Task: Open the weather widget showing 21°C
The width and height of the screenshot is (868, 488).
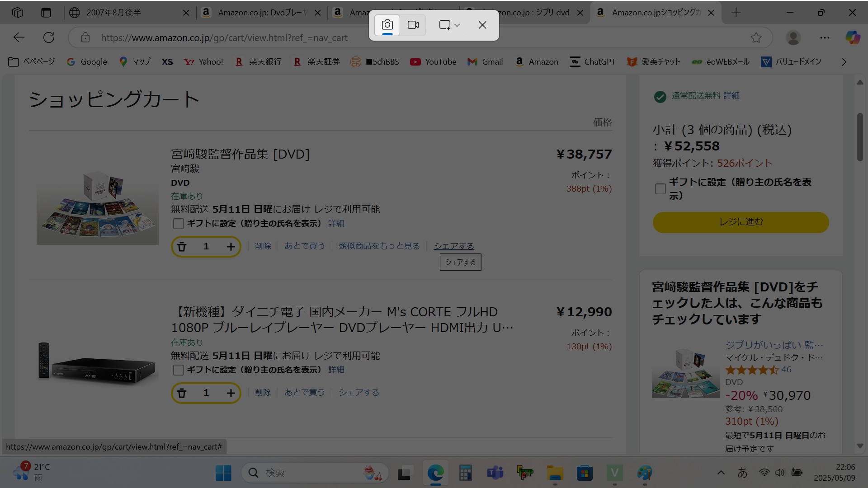Action: coord(32,472)
